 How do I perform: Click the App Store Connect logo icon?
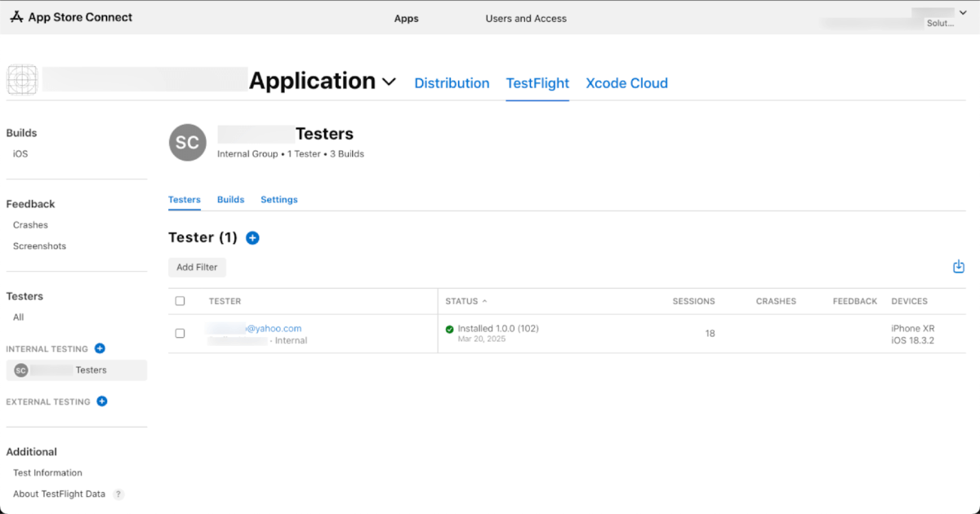tap(16, 17)
